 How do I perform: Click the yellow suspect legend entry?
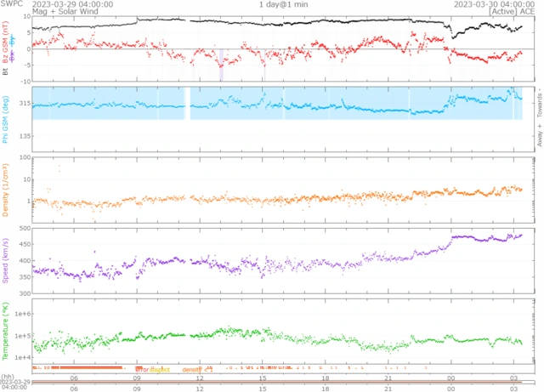(160, 369)
